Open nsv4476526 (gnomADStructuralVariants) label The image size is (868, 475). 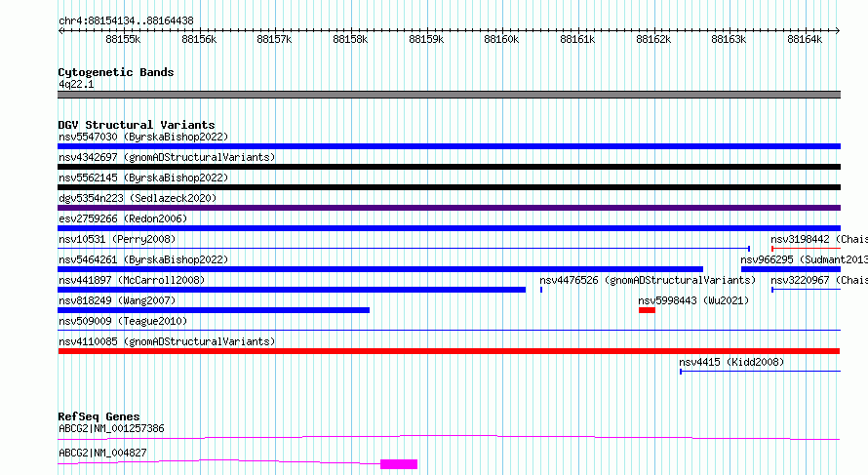click(648, 280)
